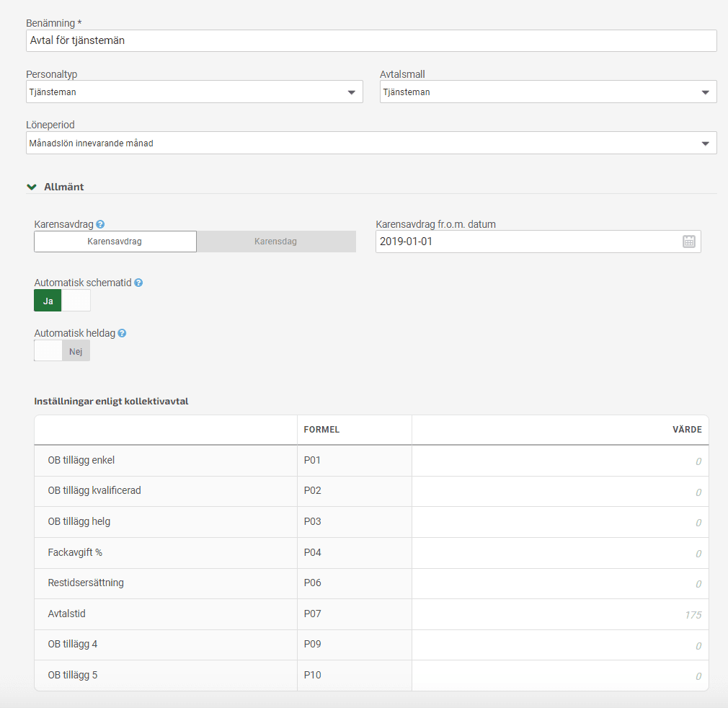
Task: Click the Fackavgift % label
Action: pos(75,552)
